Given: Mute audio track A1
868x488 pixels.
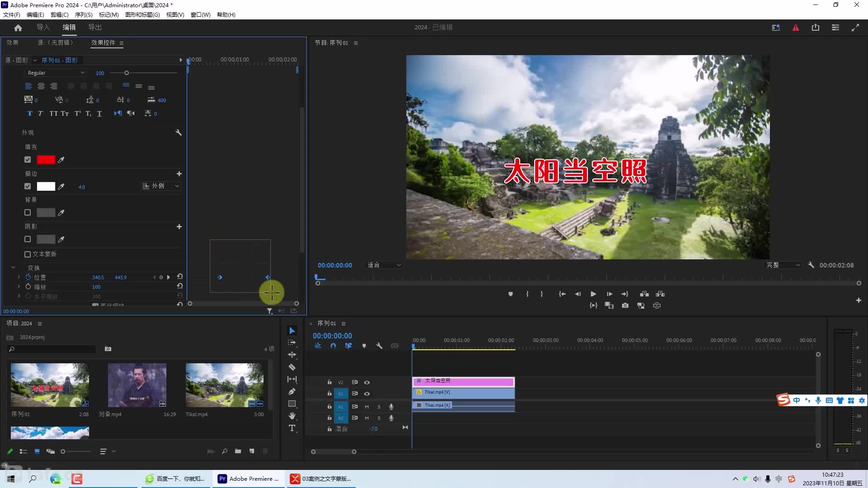Looking at the screenshot, I should [367, 407].
